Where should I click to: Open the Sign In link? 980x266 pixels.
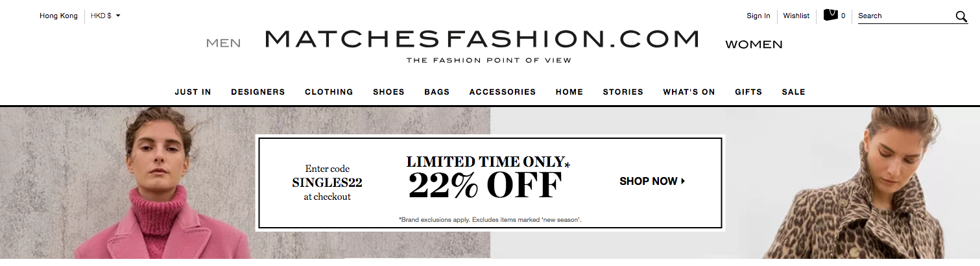pos(758,16)
